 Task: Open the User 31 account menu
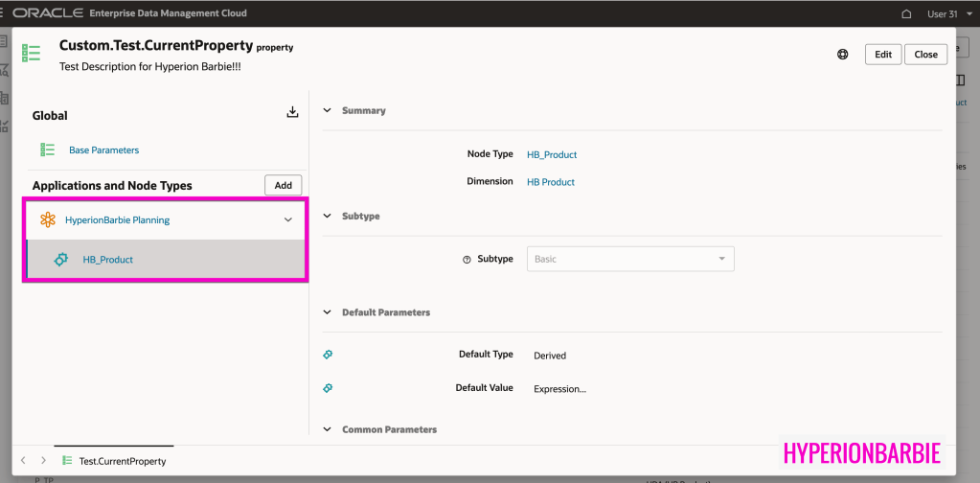942,14
